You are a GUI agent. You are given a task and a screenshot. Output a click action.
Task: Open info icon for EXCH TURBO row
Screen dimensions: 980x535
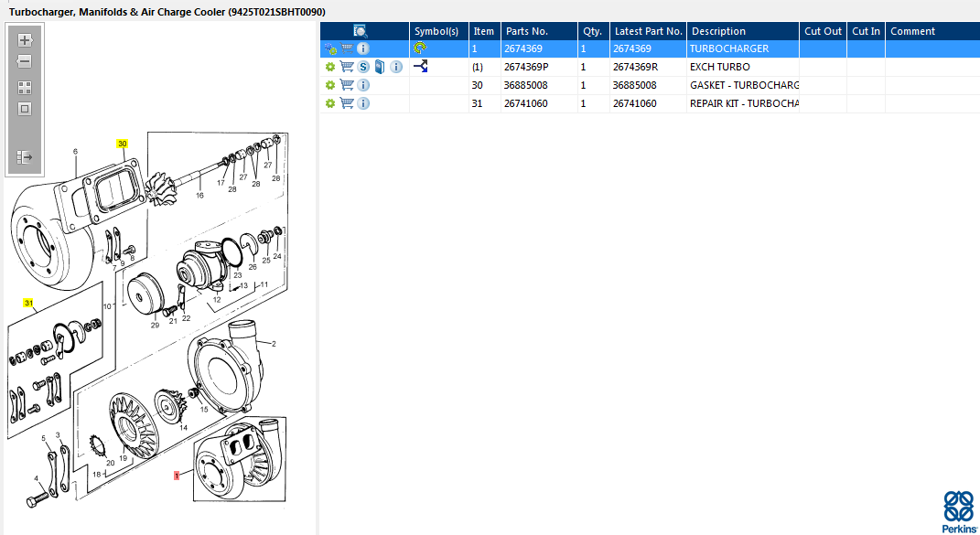(396, 67)
